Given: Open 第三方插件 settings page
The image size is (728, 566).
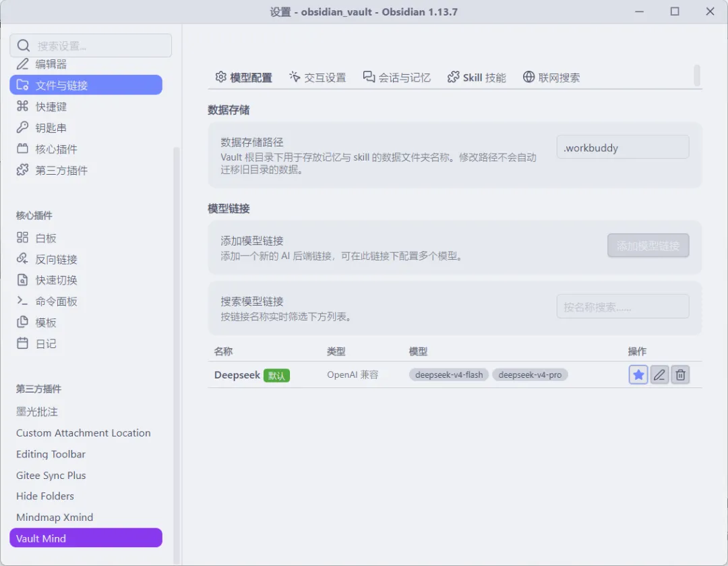Looking at the screenshot, I should 86,170.
